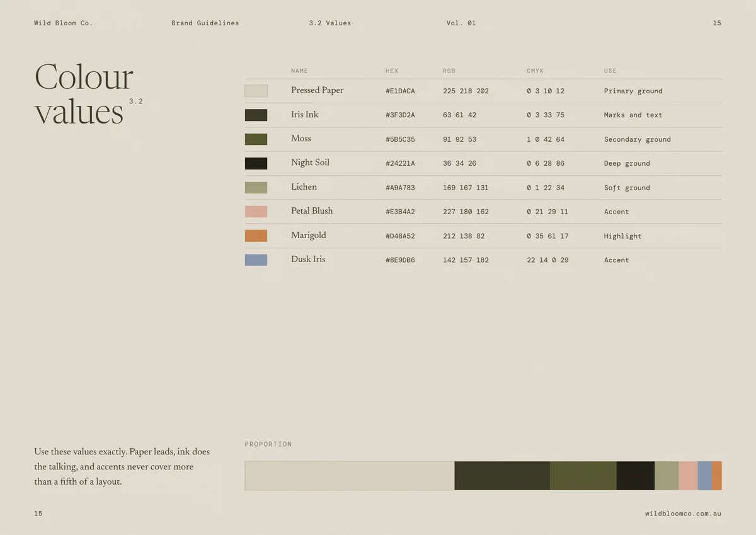The width and height of the screenshot is (756, 535).
Task: Click the 'Use these values exactly' paragraph
Action: tap(122, 467)
